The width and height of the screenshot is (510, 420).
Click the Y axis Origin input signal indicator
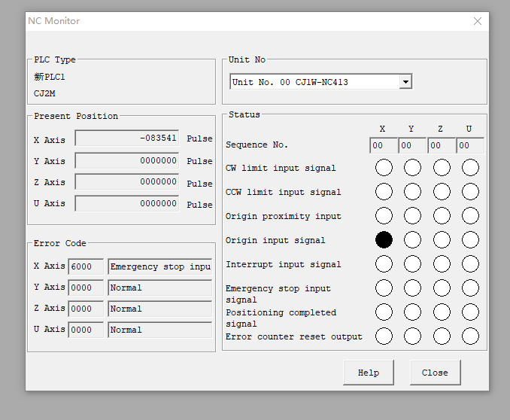coord(412,240)
